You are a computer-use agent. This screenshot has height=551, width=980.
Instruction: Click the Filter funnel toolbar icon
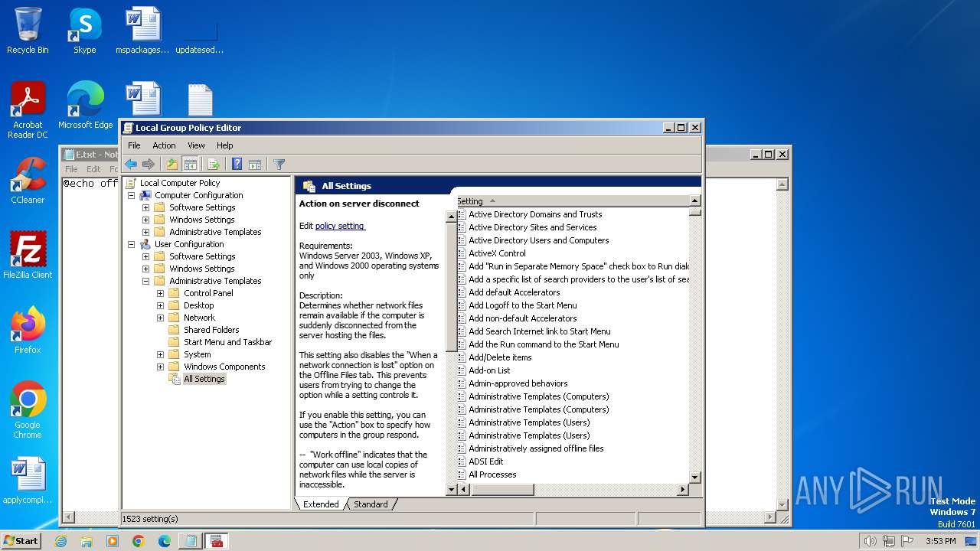click(279, 165)
